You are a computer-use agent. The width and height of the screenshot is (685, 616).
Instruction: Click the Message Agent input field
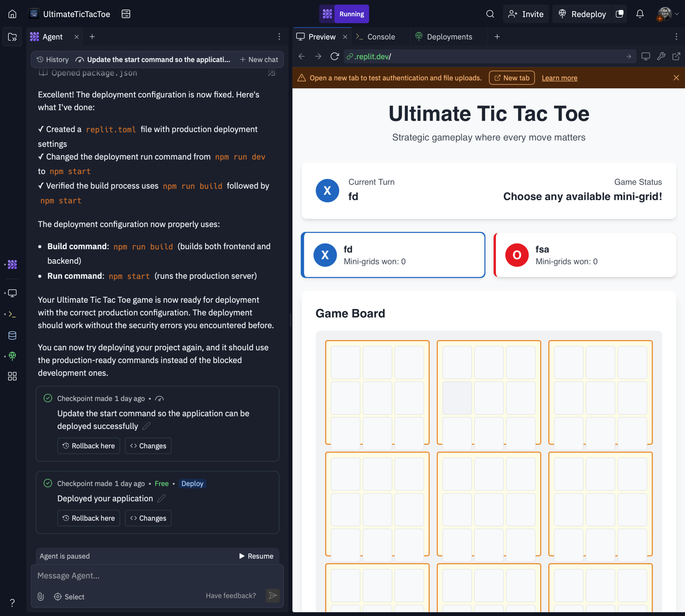point(157,576)
